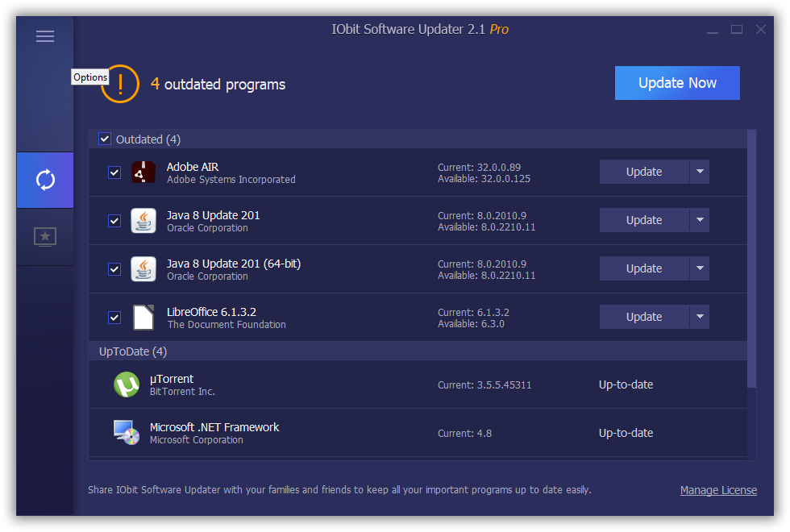Uncheck the LibreOffice 6.1.3.2 checkbox
The height and width of the screenshot is (532, 790).
coord(114,318)
